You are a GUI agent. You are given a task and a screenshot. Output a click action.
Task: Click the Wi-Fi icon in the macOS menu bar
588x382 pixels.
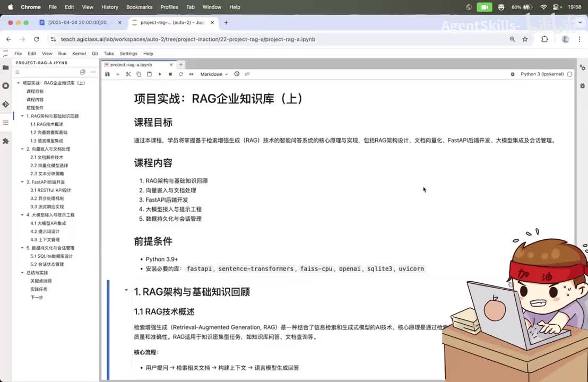(543, 7)
